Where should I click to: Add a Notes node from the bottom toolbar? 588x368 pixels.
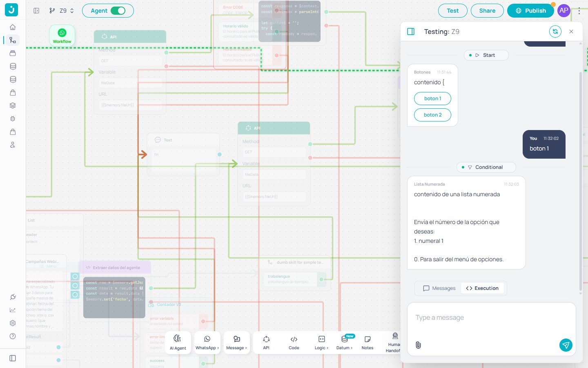[x=367, y=343]
